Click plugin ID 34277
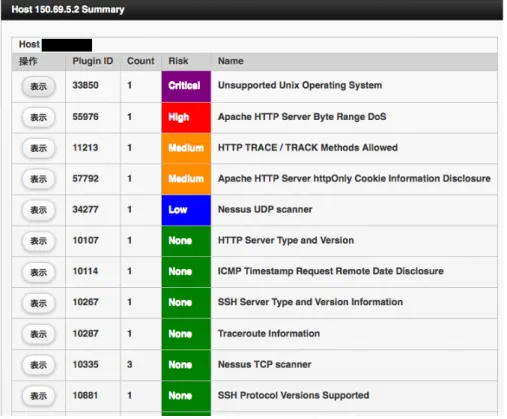Image resolution: width=507 pixels, height=419 pixels. point(85,209)
